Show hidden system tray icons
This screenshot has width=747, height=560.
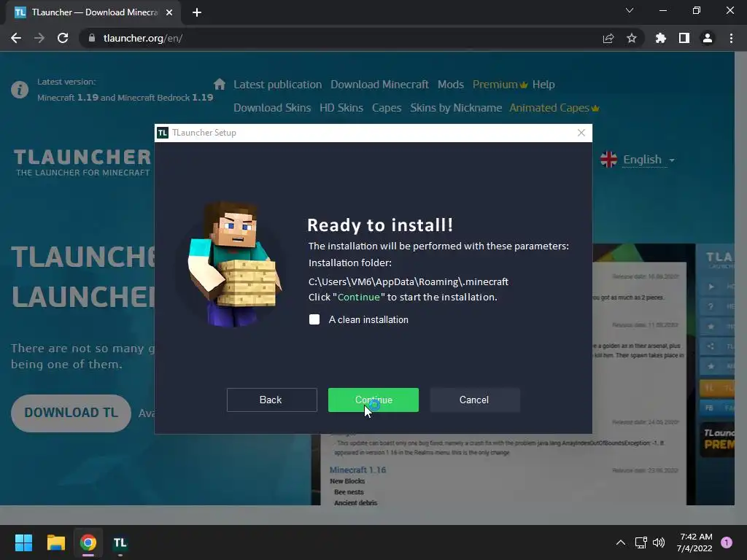(x=620, y=542)
